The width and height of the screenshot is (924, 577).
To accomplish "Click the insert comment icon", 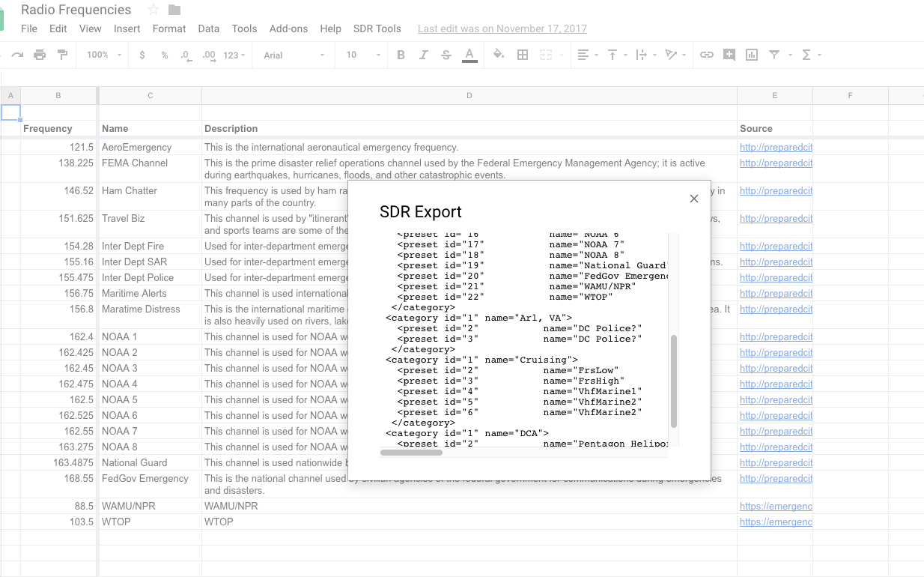I will pos(729,55).
